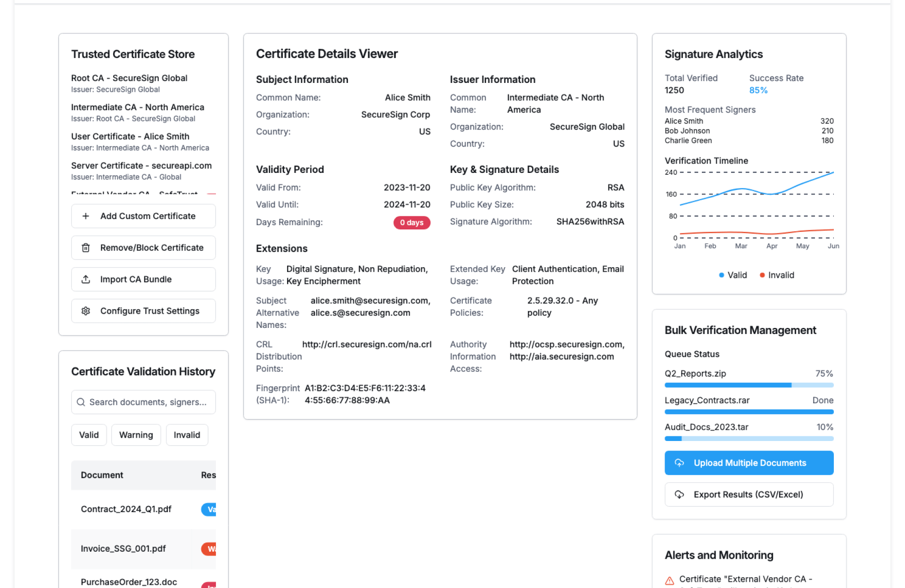Click the gear icon on Configure Trust Settings
The width and height of the screenshot is (905, 588).
(85, 311)
